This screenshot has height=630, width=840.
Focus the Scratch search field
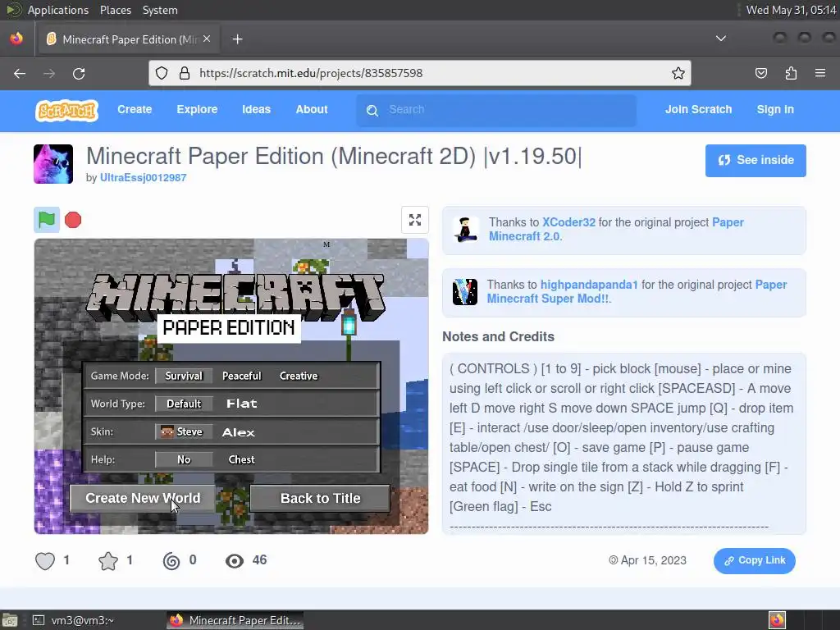[x=496, y=111]
